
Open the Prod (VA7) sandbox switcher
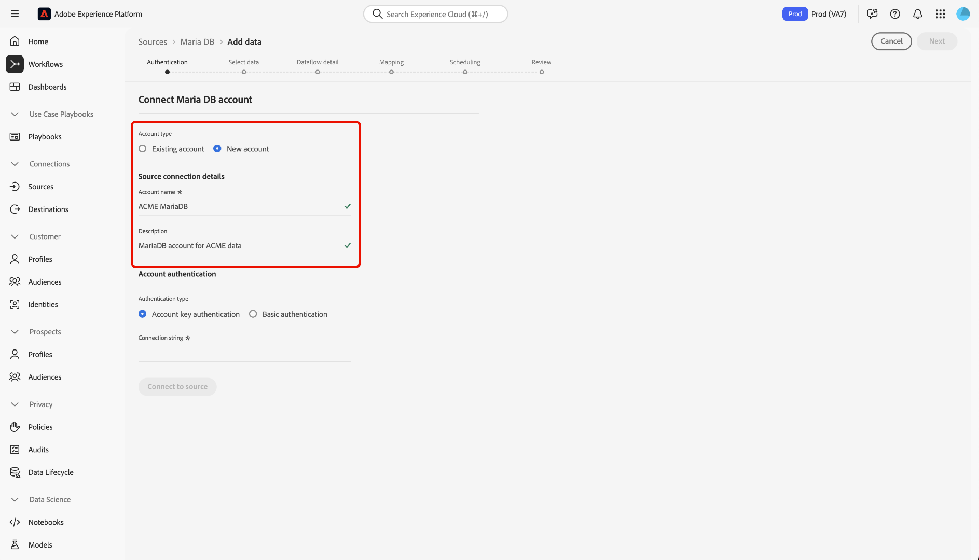tap(829, 14)
